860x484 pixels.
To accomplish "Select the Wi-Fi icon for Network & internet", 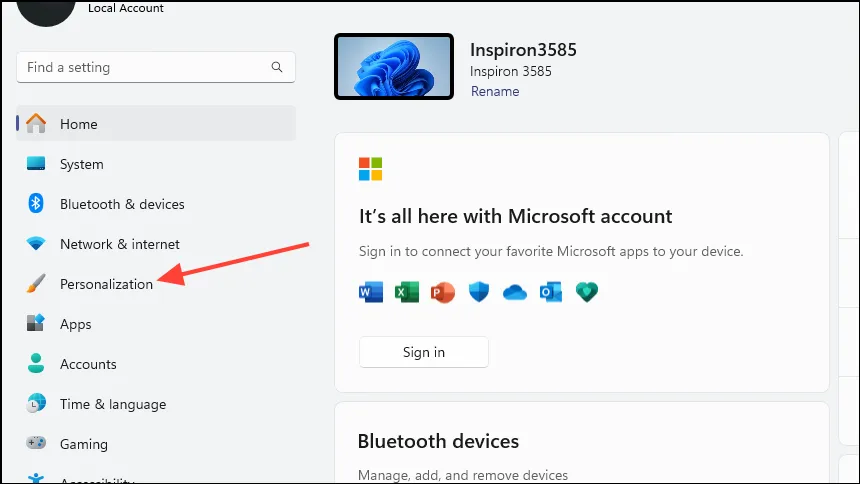I will (36, 244).
